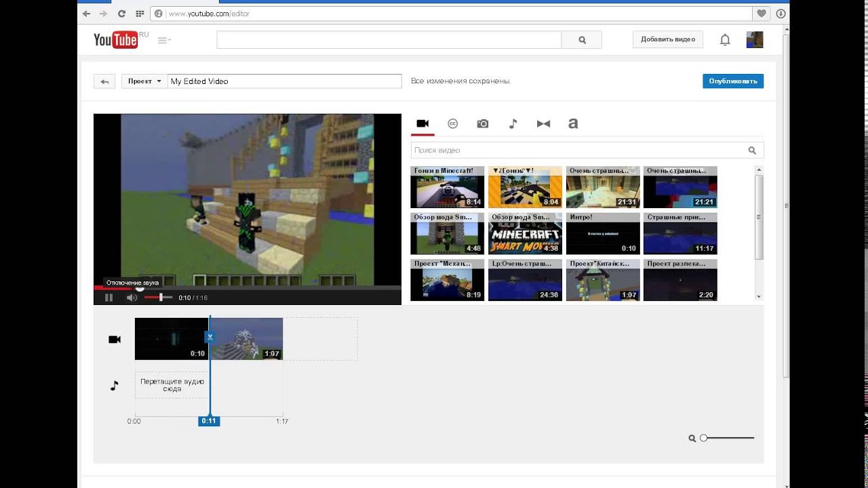Image resolution: width=868 pixels, height=488 pixels.
Task: Open the Transitions bow-tie tab
Action: tap(543, 123)
